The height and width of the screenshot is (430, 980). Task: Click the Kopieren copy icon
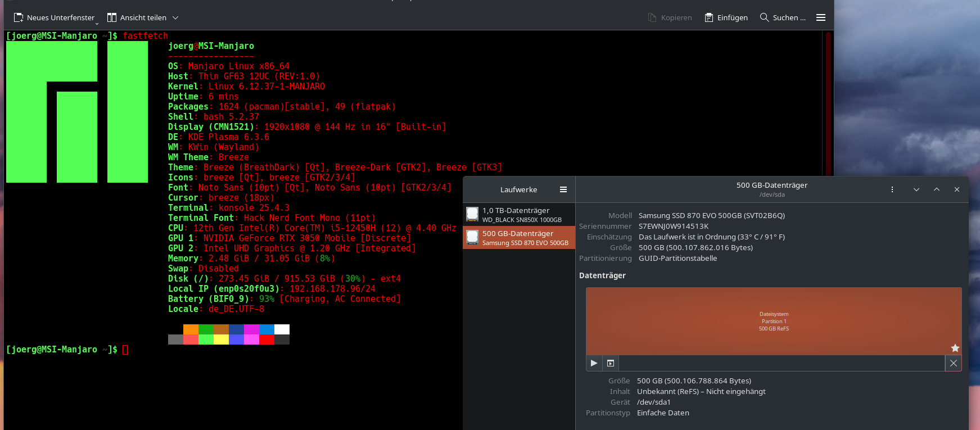click(x=652, y=17)
